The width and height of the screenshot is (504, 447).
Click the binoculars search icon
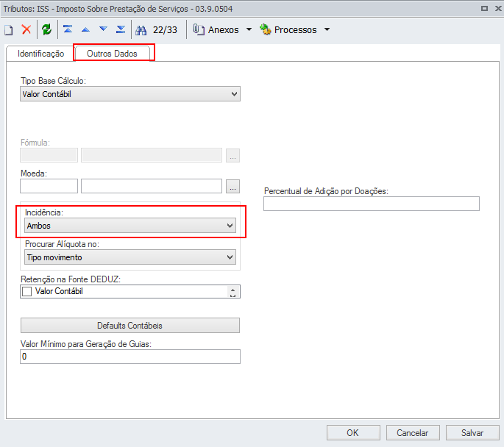pos(141,30)
